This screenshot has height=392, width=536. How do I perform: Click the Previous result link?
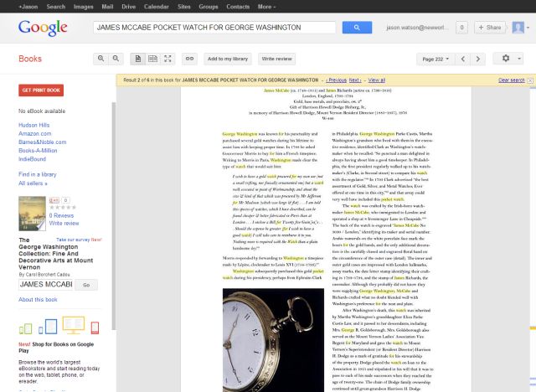pyautogui.click(x=336, y=80)
